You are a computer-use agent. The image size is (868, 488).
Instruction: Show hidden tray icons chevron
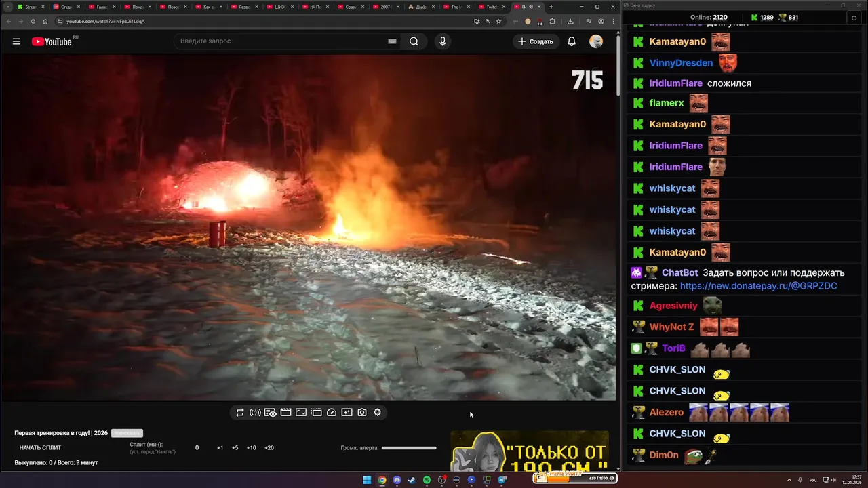[x=789, y=480]
